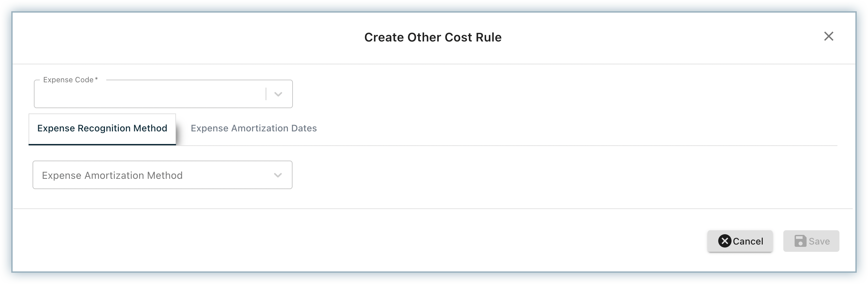Click the Create Other Cost Rule heading
Screen dimensions: 868x284
click(433, 37)
